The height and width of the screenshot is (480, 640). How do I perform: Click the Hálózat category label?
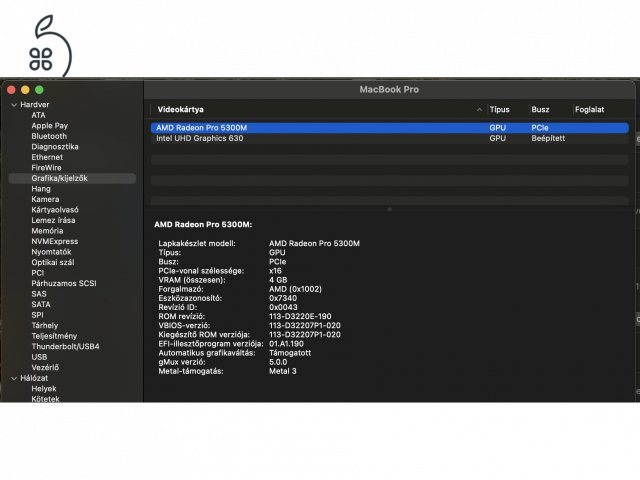[x=34, y=378]
